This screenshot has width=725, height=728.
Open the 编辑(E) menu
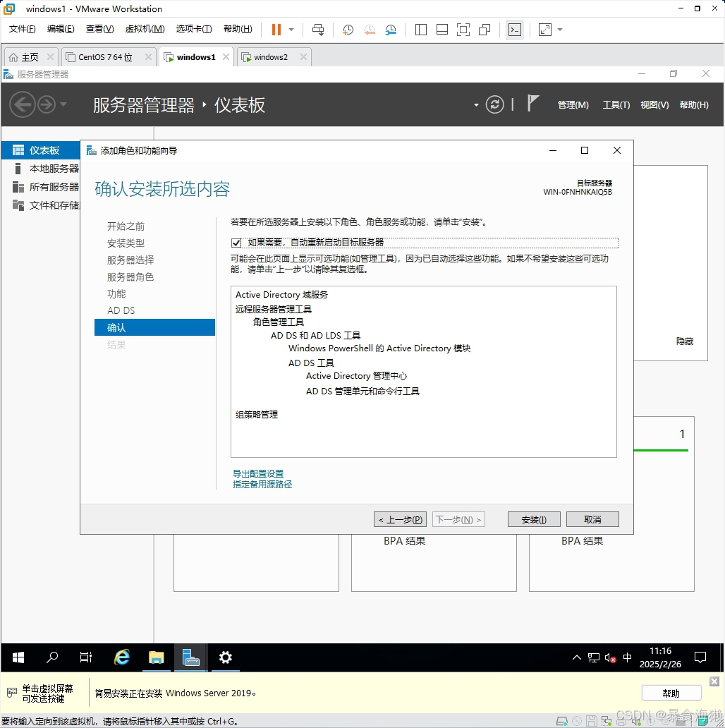coord(61,29)
